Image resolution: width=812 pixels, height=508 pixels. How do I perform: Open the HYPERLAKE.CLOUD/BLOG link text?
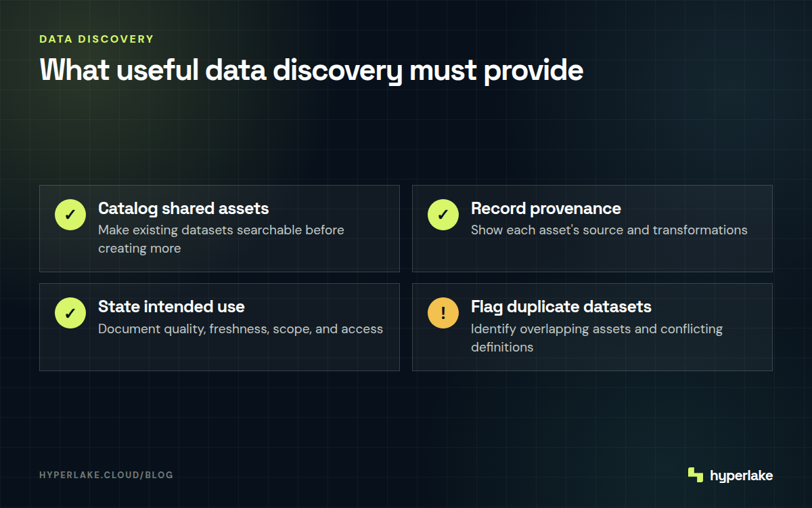coord(106,475)
